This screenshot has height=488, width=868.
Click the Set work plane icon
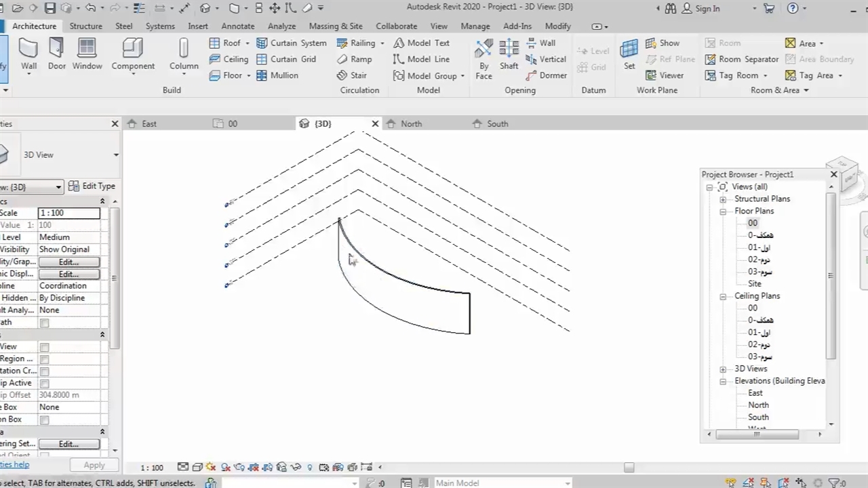629,49
